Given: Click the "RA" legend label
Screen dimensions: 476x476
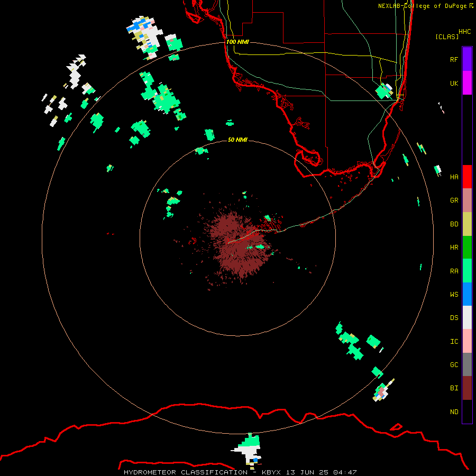Looking at the screenshot, I should tap(454, 271).
